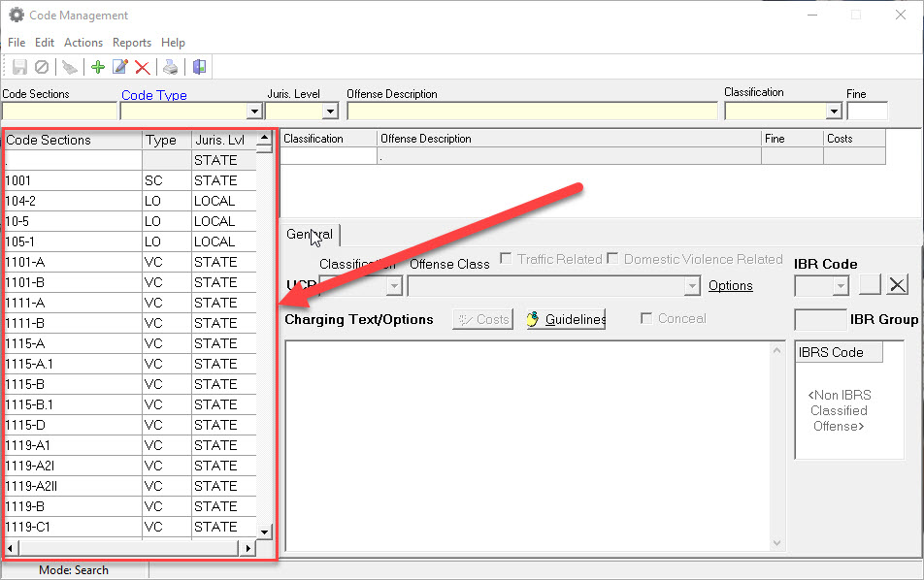Click the Cancel circle-slash toolbar icon

[x=42, y=67]
